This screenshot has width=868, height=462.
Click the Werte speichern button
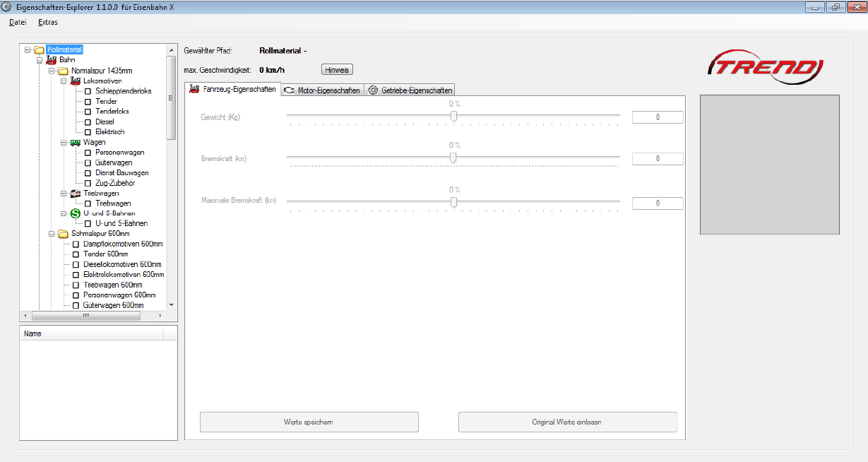(x=309, y=422)
